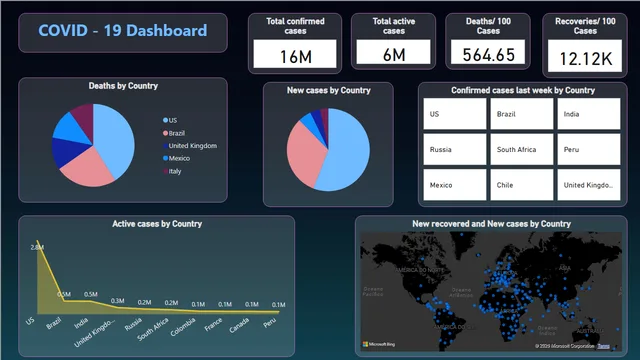Select the Chile slicer tile
640x360 pixels.
point(522,185)
